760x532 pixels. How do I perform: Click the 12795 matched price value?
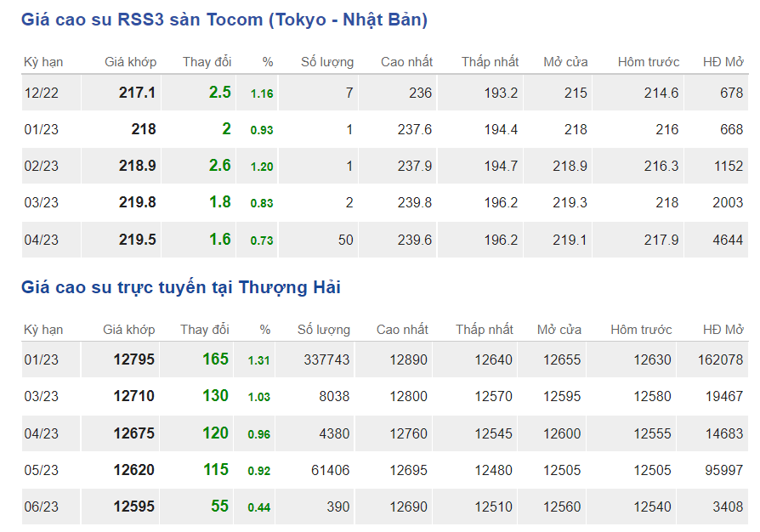(134, 359)
